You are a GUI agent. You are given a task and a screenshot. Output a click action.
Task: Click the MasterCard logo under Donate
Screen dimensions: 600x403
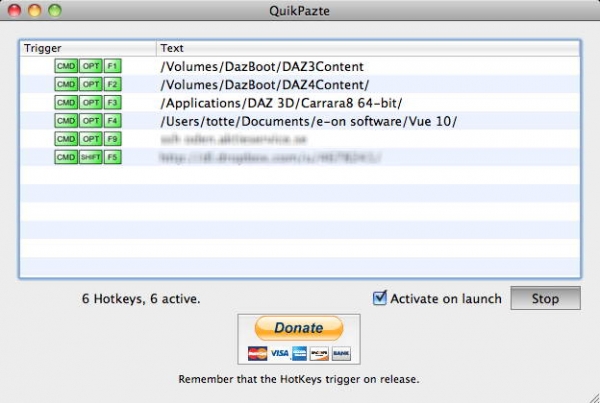point(258,353)
